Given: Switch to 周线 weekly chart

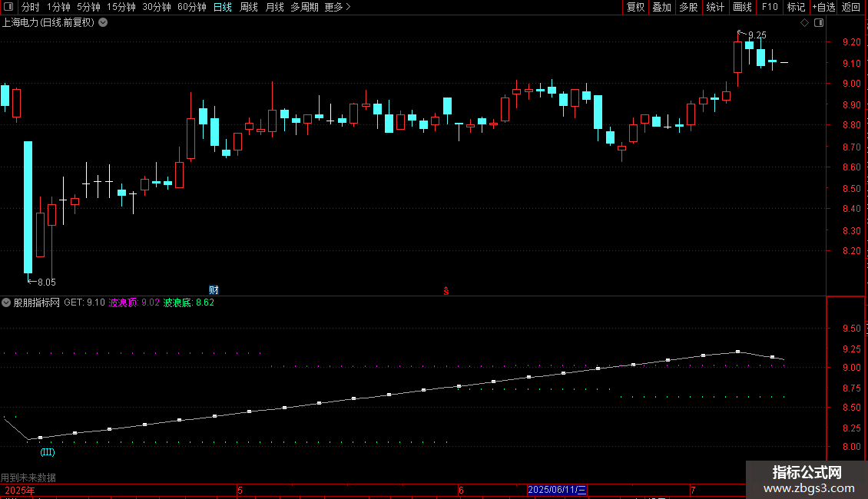Looking at the screenshot, I should [249, 7].
